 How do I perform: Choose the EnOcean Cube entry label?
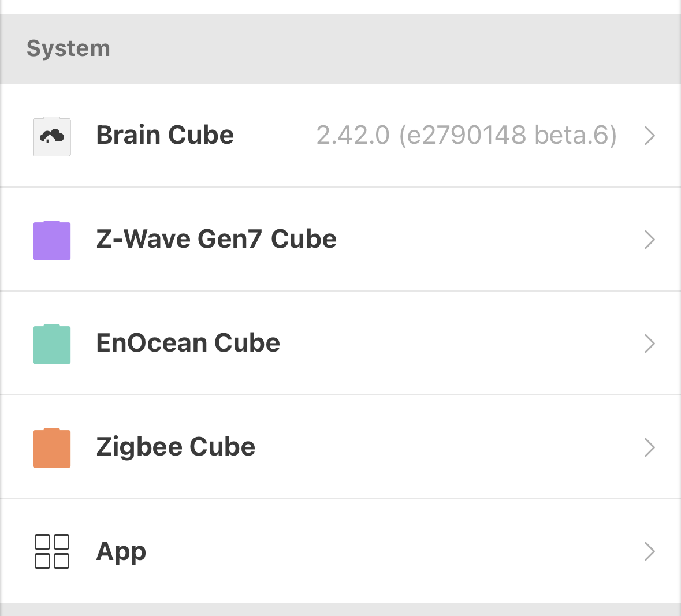tap(188, 343)
